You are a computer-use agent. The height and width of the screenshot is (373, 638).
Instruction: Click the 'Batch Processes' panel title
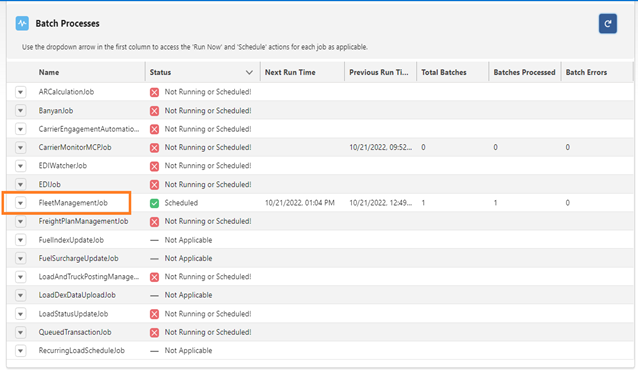point(68,24)
